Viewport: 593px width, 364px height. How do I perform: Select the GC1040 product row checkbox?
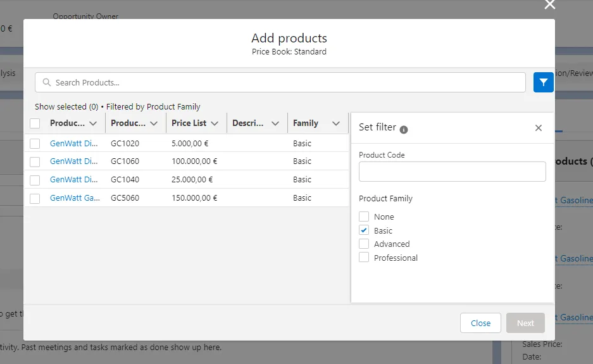[35, 180]
